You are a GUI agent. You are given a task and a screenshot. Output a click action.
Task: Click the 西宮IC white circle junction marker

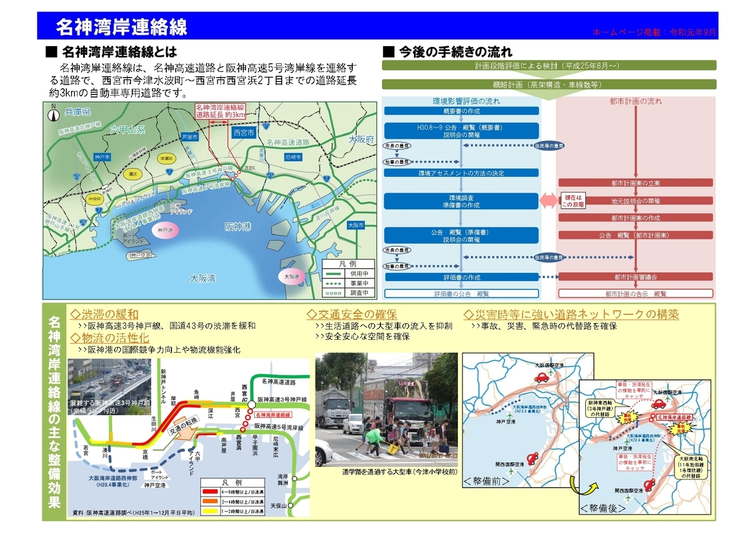click(251, 404)
